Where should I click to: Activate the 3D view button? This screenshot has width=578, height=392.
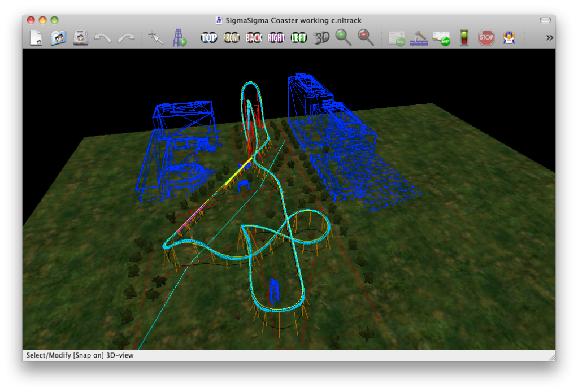click(321, 38)
